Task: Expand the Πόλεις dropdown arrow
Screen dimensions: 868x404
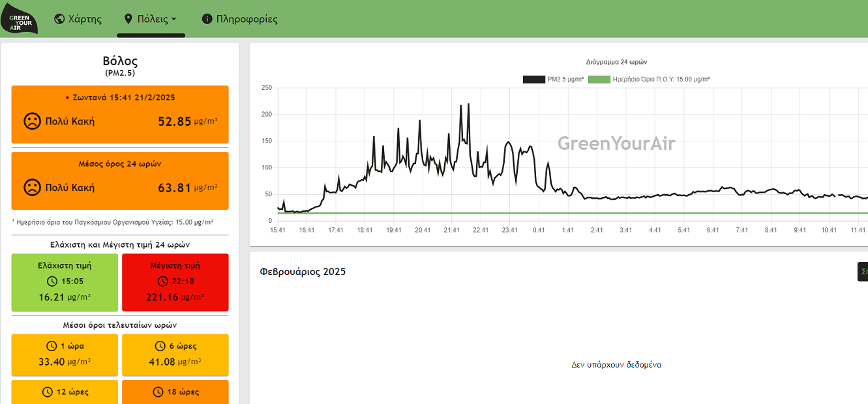Action: [174, 20]
